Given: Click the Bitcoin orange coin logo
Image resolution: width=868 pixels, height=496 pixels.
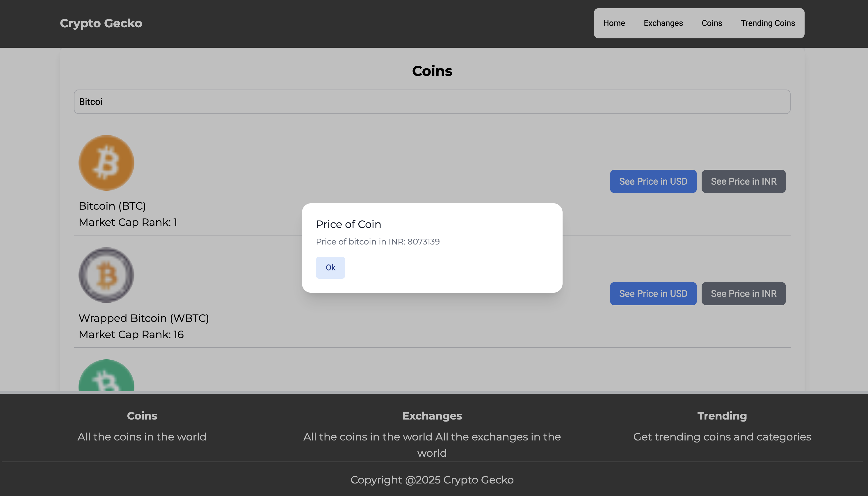Looking at the screenshot, I should pyautogui.click(x=106, y=163).
